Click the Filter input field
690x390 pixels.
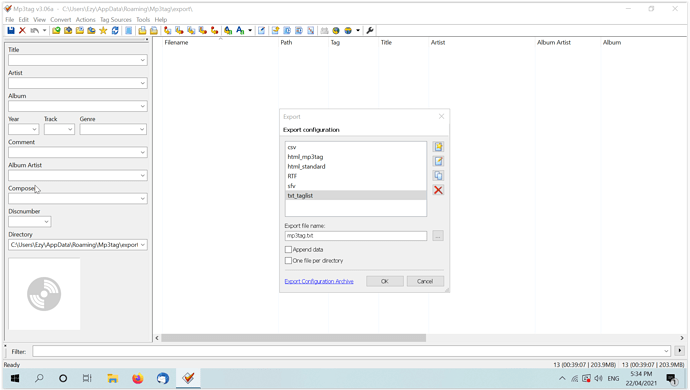pos(352,351)
